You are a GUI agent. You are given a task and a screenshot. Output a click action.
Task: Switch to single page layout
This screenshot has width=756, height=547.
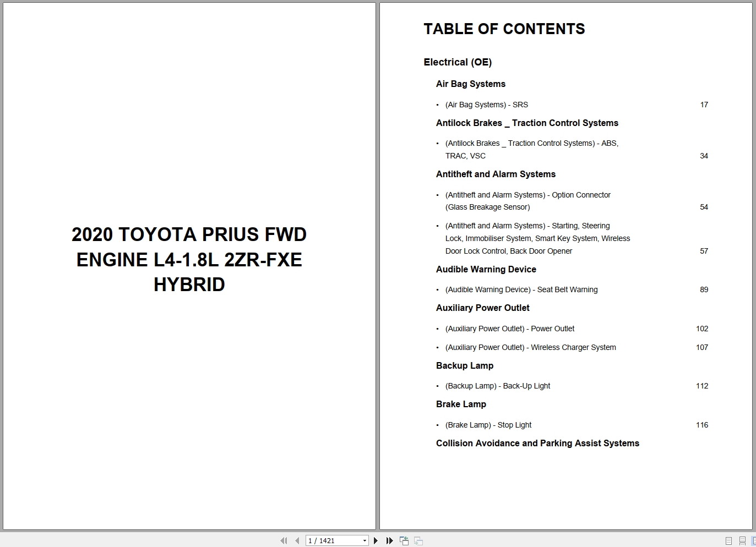tap(728, 541)
